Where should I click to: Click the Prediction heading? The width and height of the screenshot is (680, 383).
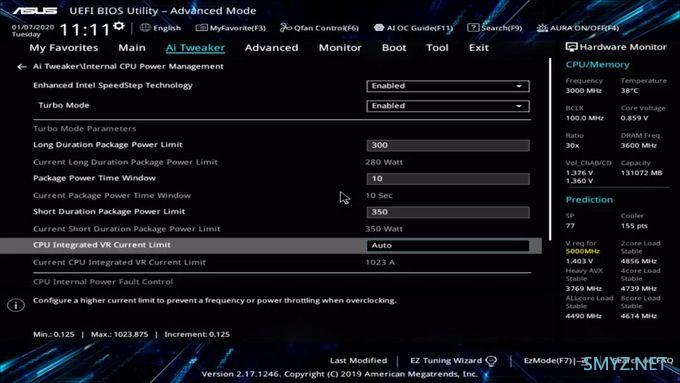click(x=589, y=200)
